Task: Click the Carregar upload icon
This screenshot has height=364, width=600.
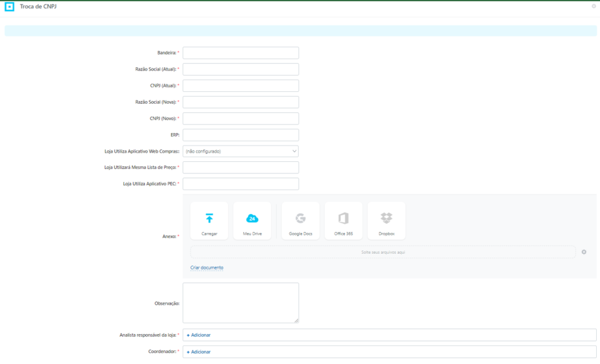Action: click(x=209, y=220)
